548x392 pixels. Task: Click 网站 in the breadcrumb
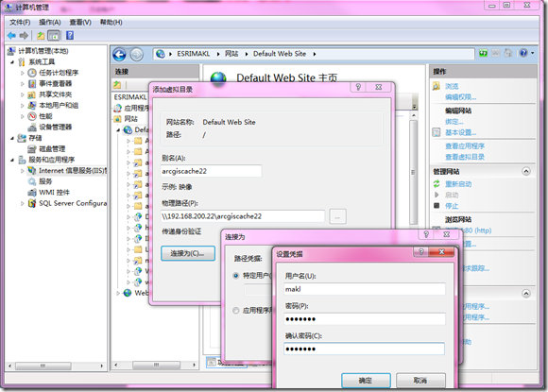231,54
